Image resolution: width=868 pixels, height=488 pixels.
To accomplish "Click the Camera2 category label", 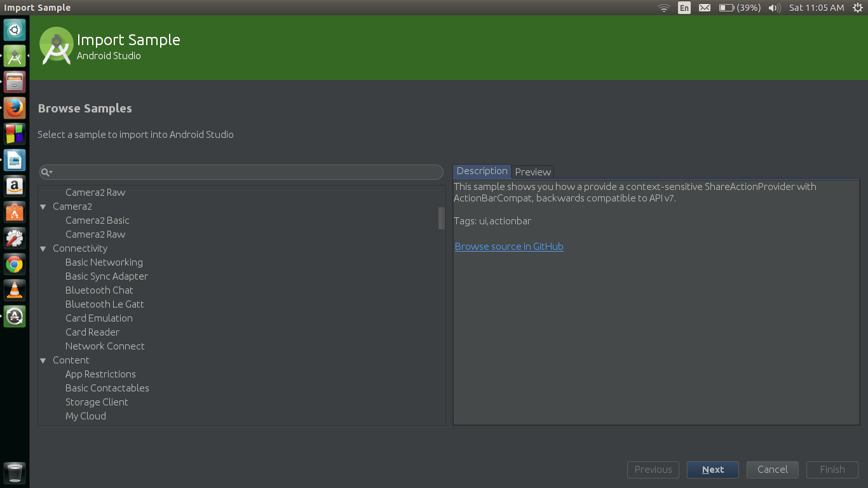I will pos(72,207).
